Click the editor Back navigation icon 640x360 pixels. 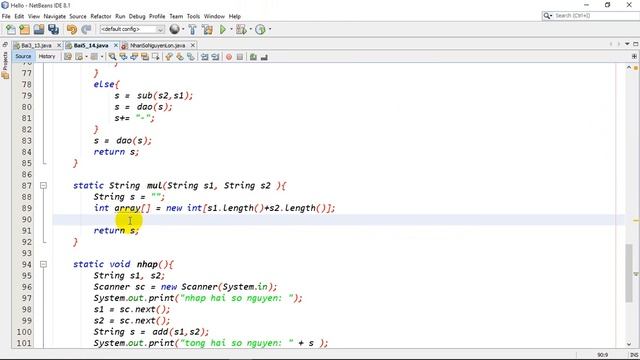(79, 57)
